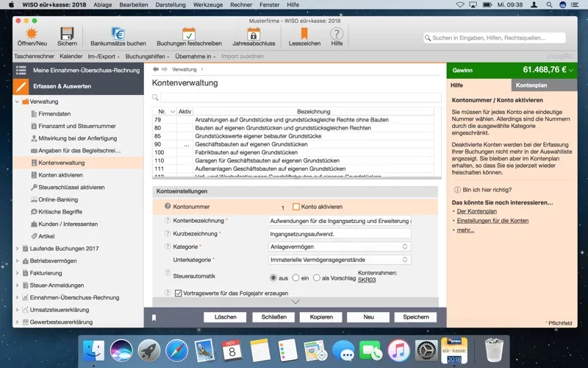Image resolution: width=588 pixels, height=368 pixels.
Task: Open System Preferences gear in dock
Action: (x=426, y=350)
